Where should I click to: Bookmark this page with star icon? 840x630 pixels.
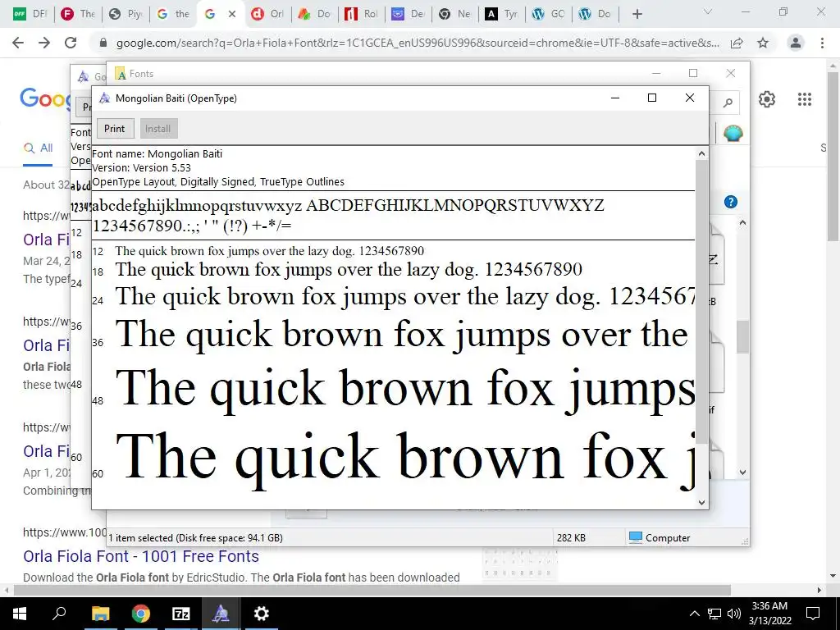763,43
